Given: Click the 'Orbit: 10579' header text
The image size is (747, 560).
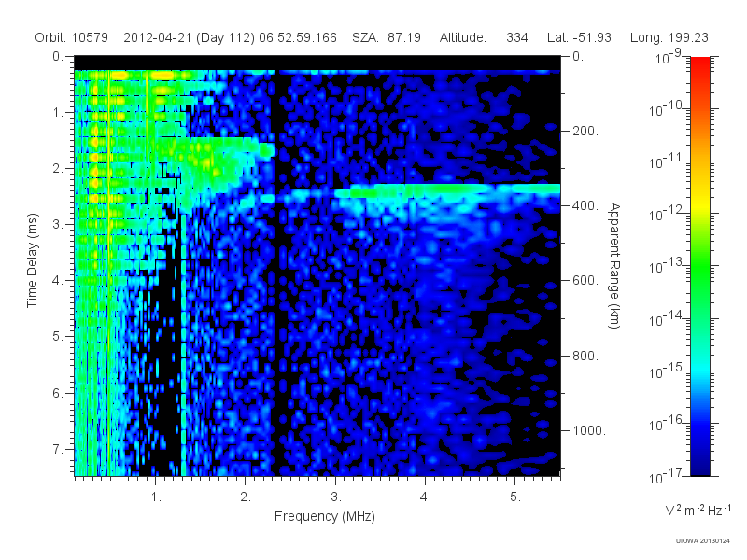Looking at the screenshot, I should [72, 37].
